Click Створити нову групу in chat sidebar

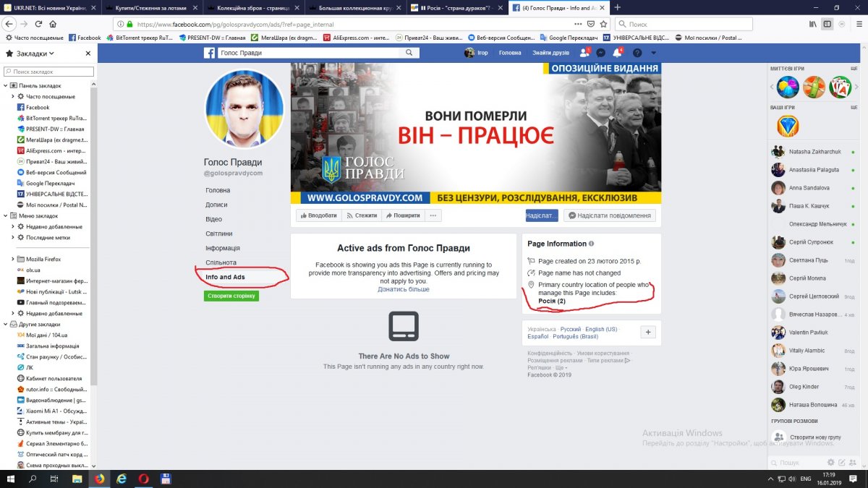click(x=814, y=437)
